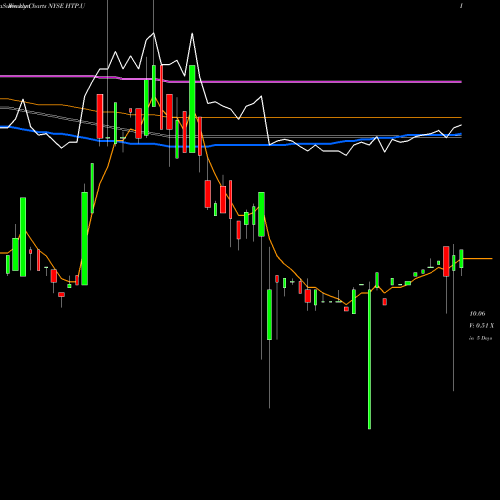Image resolution: width=500 pixels, height=500 pixels.
Task: Click the tall green candle with the deepest low
Action: (369, 359)
